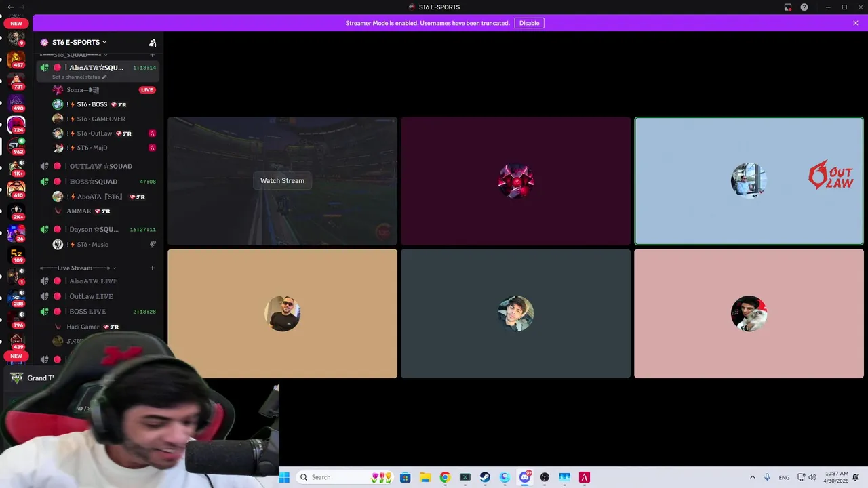Select user ST6 GAMEOVER in voice list
The height and width of the screenshot is (488, 868).
pyautogui.click(x=103, y=119)
